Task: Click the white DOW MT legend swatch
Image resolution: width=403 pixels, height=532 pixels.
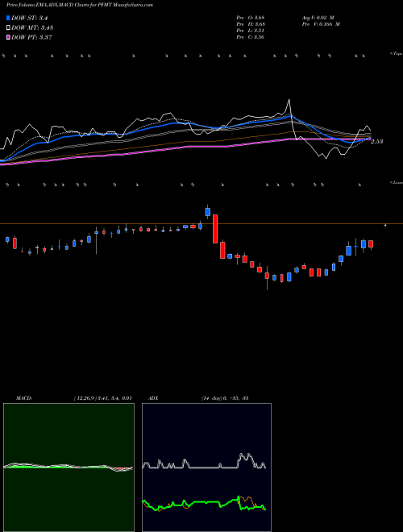Action: (x=8, y=27)
